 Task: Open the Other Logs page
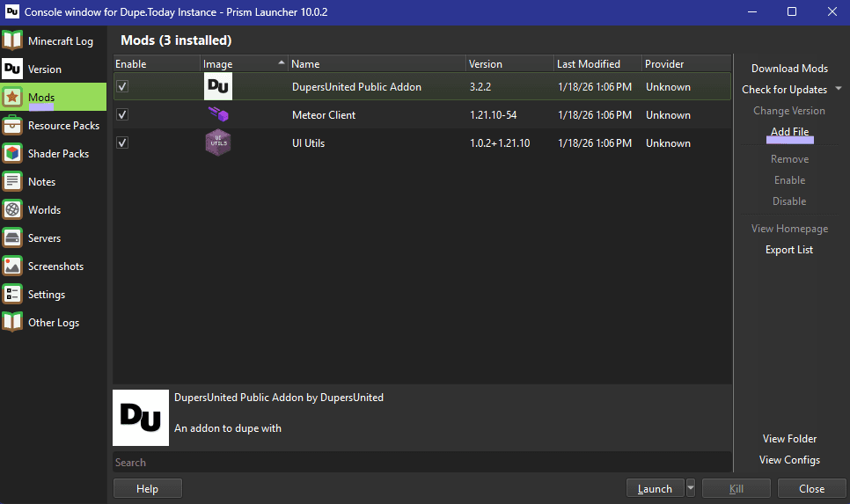point(53,322)
